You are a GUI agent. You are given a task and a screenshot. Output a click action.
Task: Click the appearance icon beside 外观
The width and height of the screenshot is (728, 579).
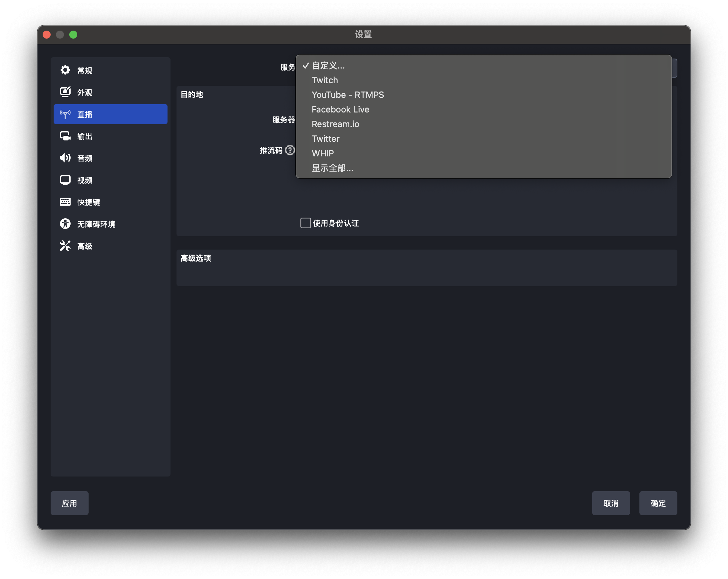[65, 92]
